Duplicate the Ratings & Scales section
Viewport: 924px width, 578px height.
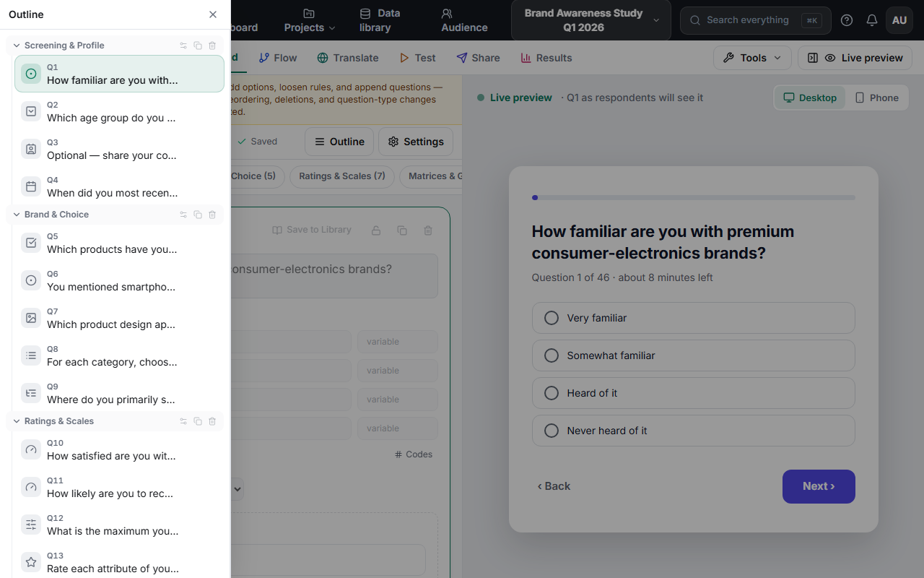click(198, 421)
